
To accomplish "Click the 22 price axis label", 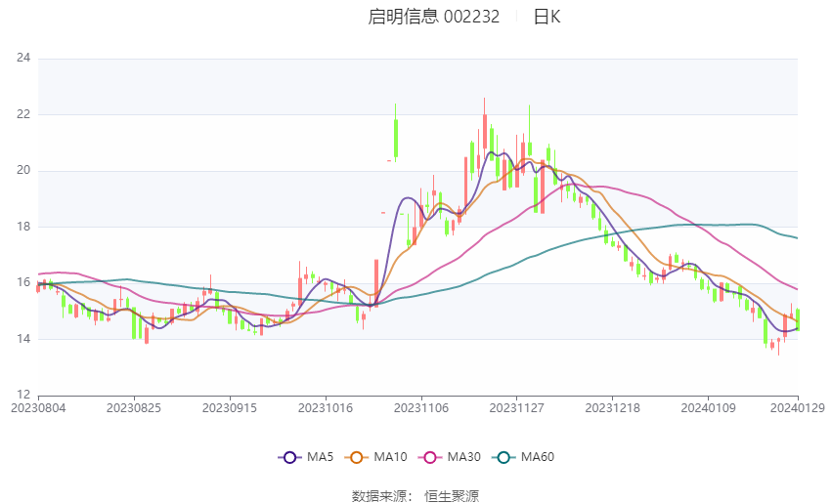I will coord(23,114).
